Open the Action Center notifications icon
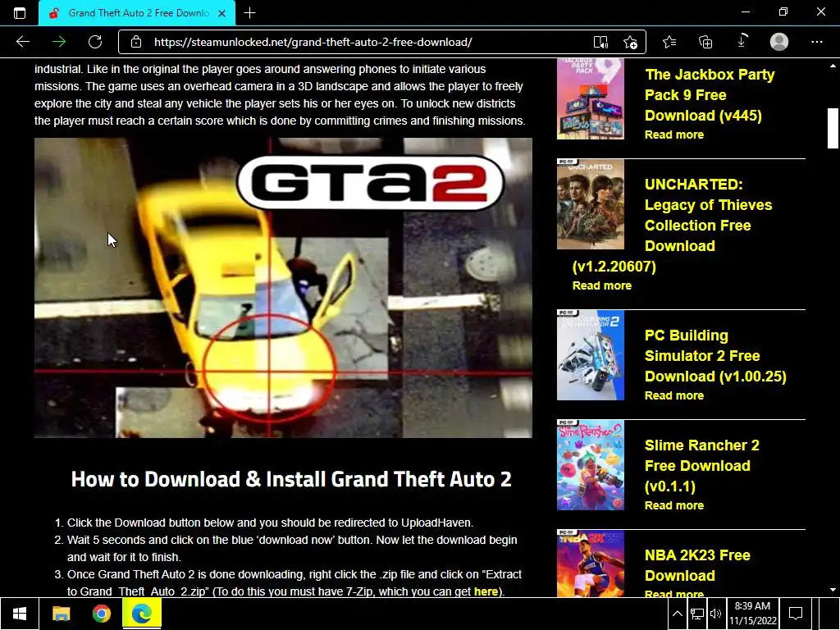This screenshot has height=630, width=840. [796, 614]
